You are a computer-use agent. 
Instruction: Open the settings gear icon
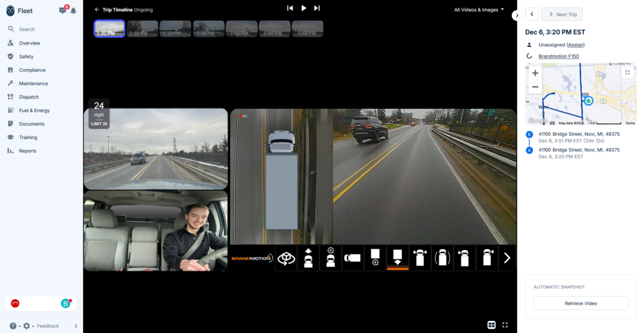pos(26,326)
